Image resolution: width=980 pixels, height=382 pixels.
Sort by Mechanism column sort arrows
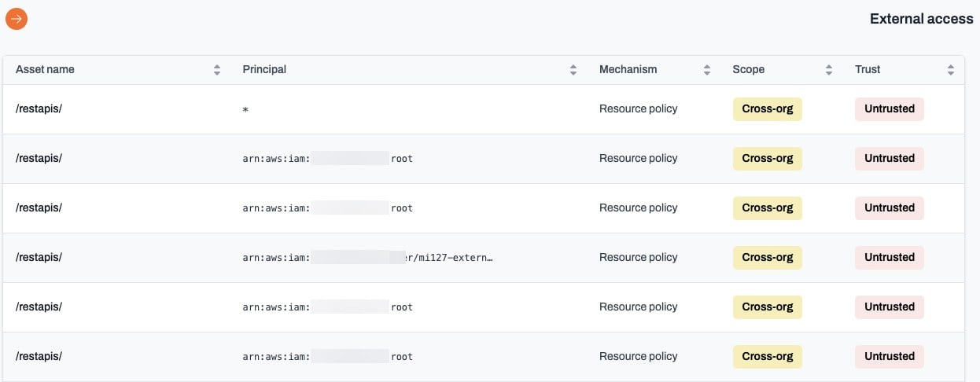point(707,70)
